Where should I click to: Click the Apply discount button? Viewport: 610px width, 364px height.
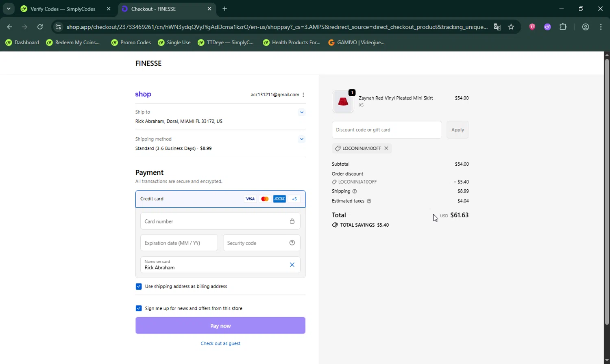pyautogui.click(x=457, y=130)
